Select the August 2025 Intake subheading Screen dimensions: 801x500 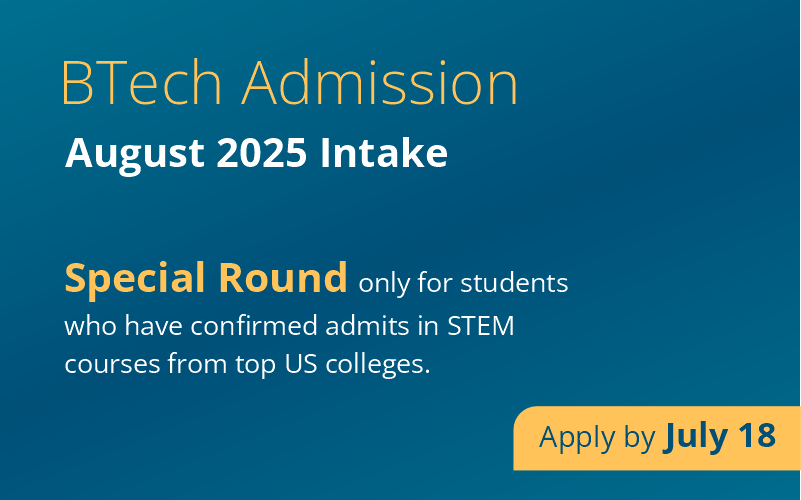click(x=256, y=154)
